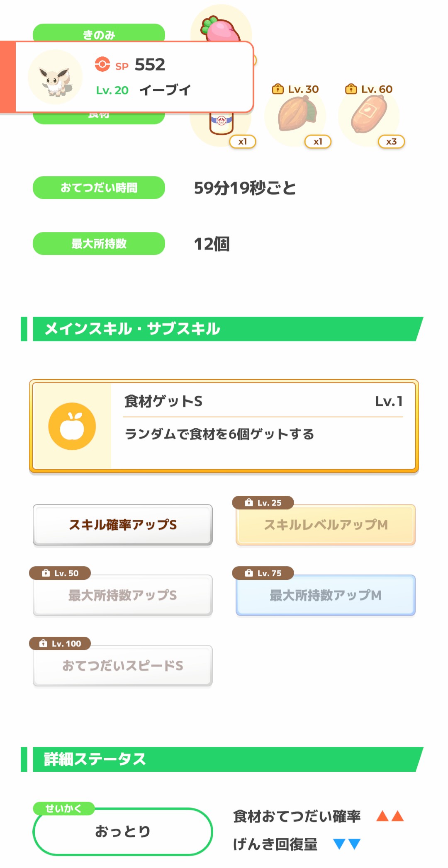Select the locked 最大所持数アップM sub skill
448x868 pixels.
(x=326, y=595)
